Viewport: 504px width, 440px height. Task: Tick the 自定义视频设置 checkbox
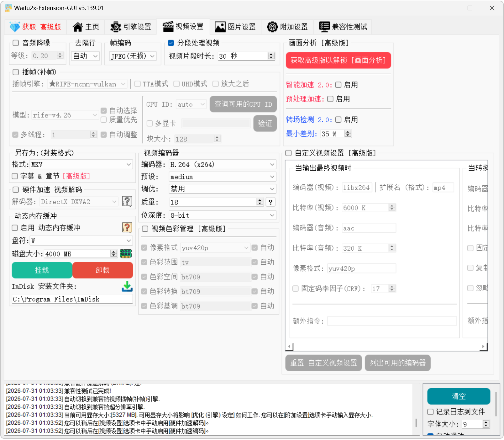click(x=288, y=153)
